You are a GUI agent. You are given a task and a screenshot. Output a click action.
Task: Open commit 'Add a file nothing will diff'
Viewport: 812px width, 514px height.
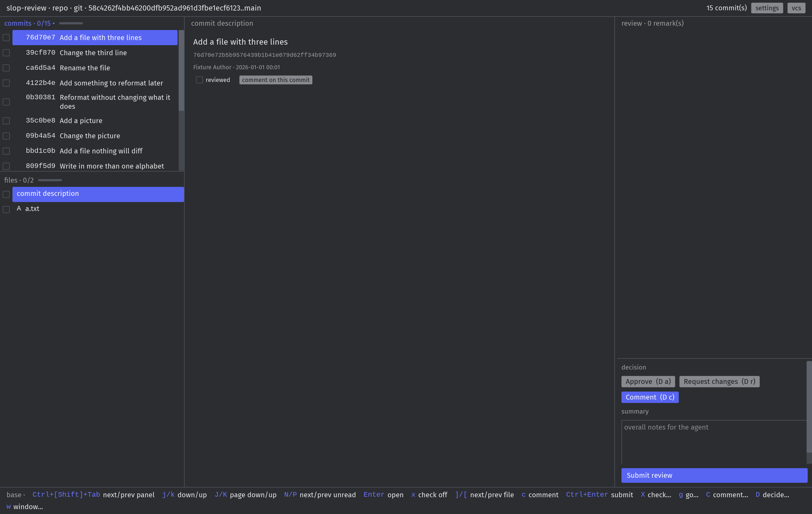coord(95,151)
